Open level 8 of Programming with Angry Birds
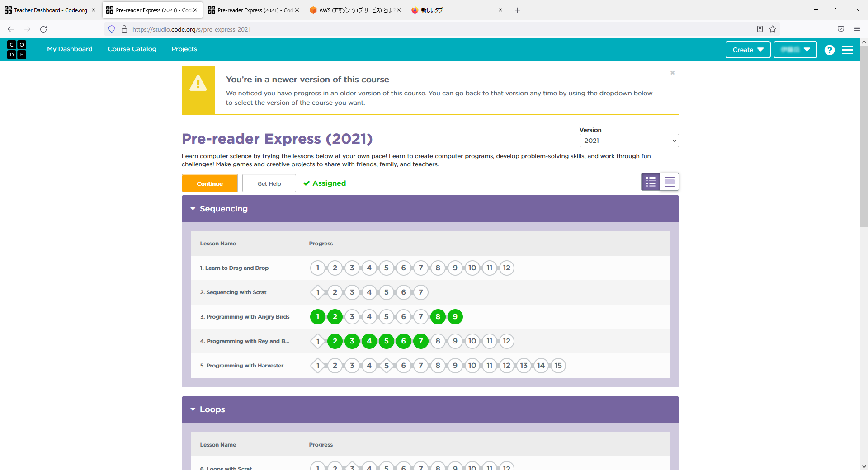The height and width of the screenshot is (470, 868). click(438, 317)
